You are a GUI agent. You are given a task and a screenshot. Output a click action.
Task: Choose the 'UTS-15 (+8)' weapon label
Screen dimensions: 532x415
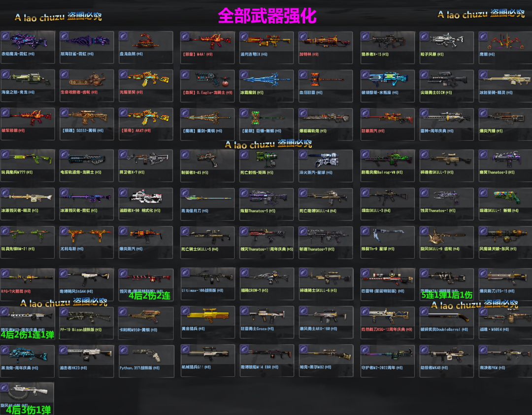point(497,291)
